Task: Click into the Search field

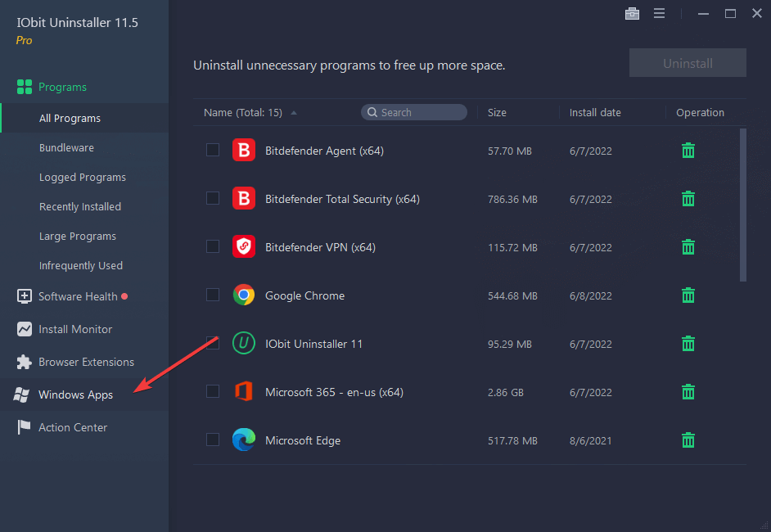Action: (414, 113)
